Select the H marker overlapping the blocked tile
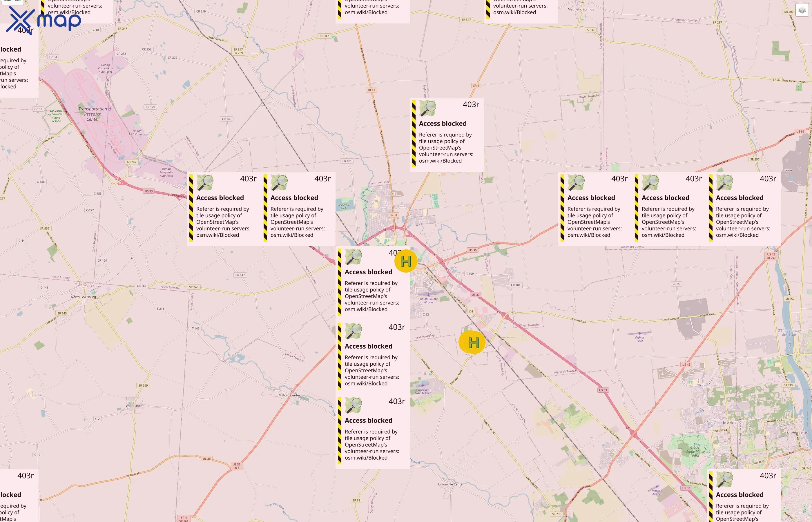Image resolution: width=812 pixels, height=522 pixels. 406,261
